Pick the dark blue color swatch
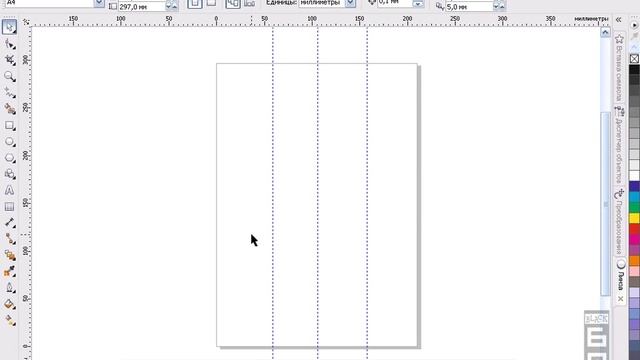The height and width of the screenshot is (360, 640). [634, 187]
